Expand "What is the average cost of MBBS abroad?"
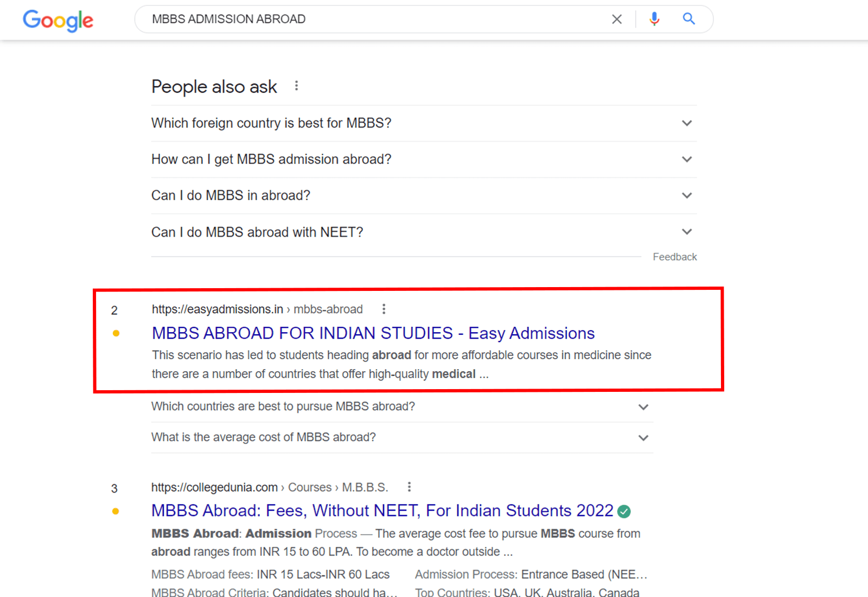This screenshot has height=597, width=868. [643, 438]
